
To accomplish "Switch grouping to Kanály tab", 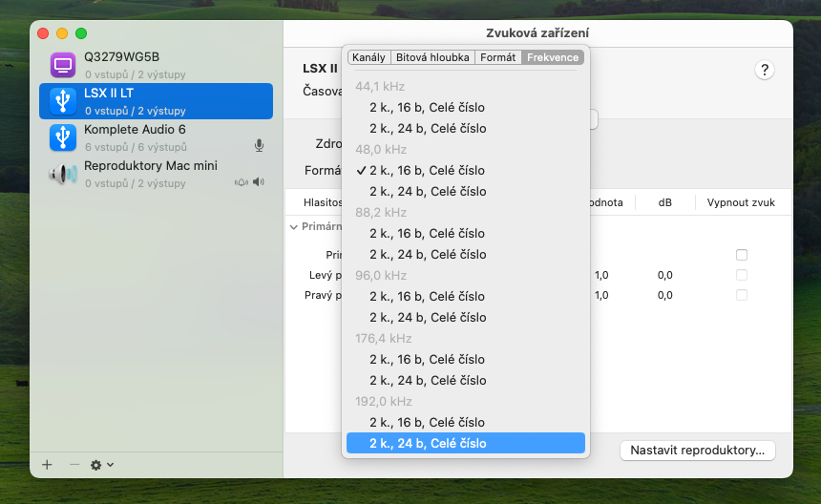I will pyautogui.click(x=368, y=57).
